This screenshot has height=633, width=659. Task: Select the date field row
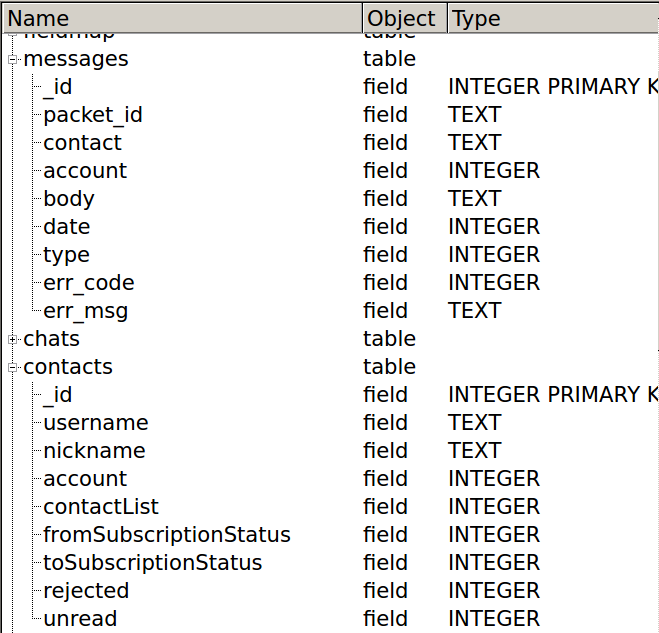67,227
